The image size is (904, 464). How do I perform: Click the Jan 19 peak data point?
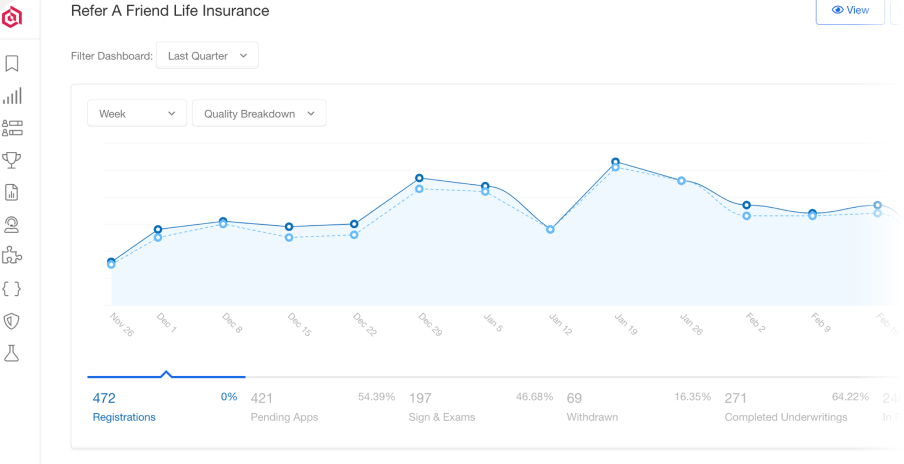(x=615, y=162)
